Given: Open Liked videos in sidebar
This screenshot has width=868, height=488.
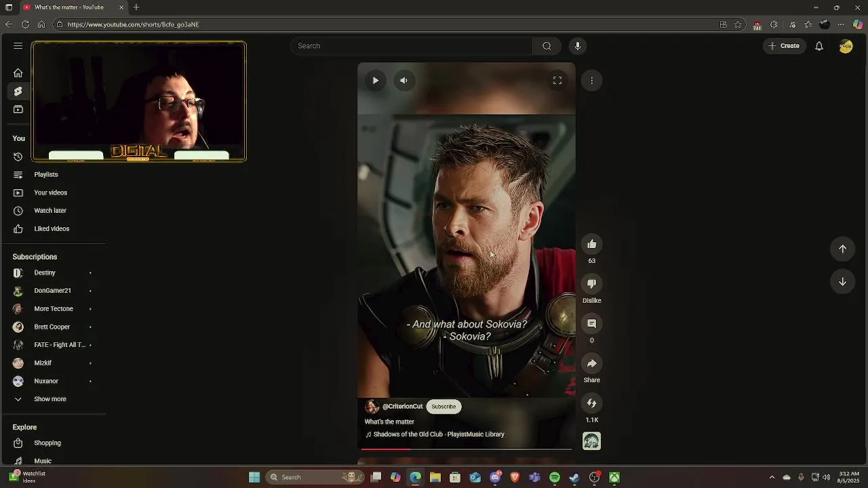Looking at the screenshot, I should 53,228.
